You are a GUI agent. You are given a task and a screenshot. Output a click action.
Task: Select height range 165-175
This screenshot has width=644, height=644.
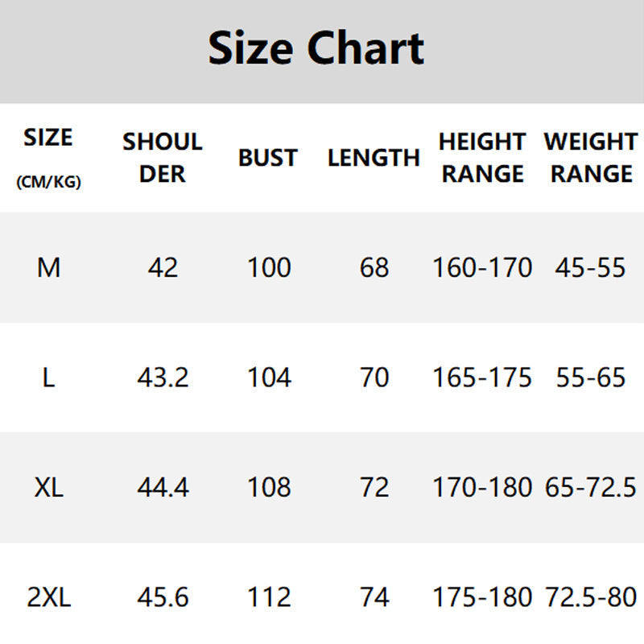click(482, 378)
